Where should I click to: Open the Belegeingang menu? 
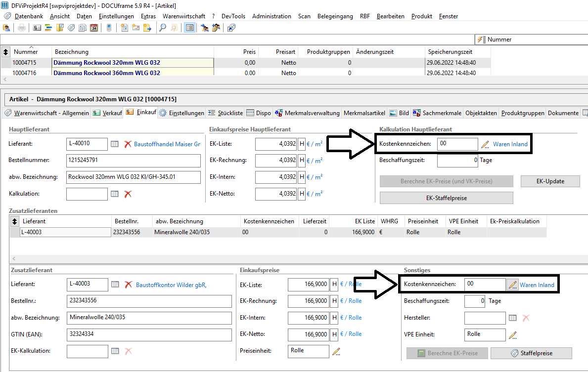(x=335, y=16)
